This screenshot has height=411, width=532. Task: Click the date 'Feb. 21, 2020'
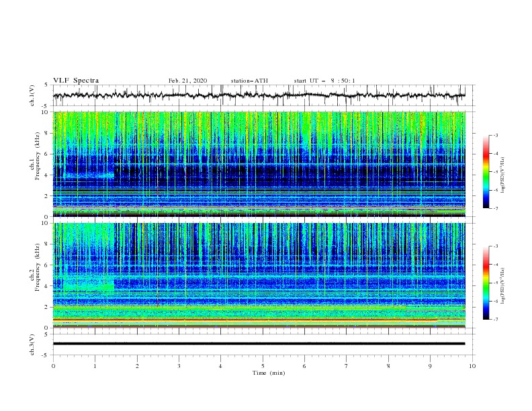click(187, 81)
